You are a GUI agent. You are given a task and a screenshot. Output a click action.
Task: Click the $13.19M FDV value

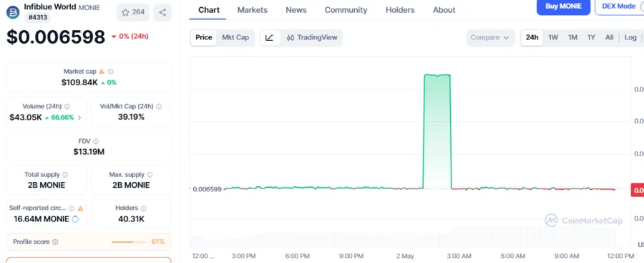(89, 152)
